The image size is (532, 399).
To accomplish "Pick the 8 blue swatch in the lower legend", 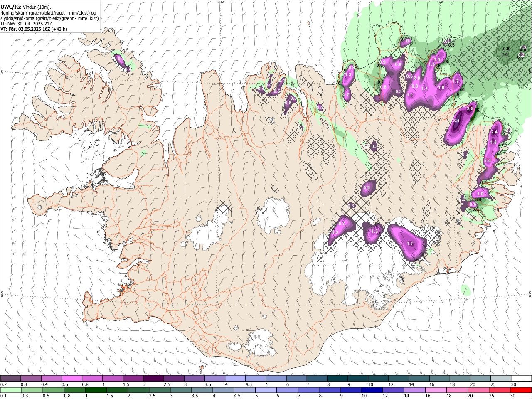I will click(329, 390).
